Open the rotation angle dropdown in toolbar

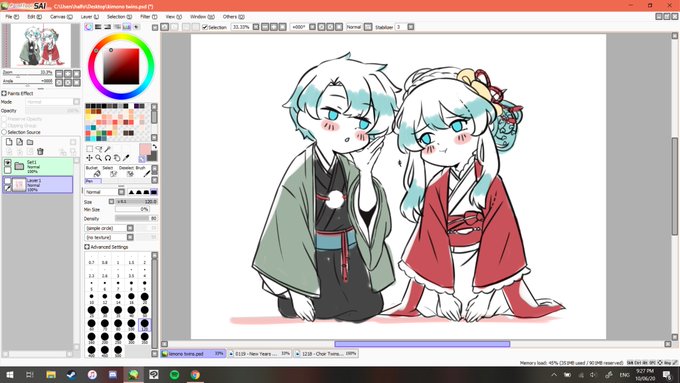coord(312,27)
